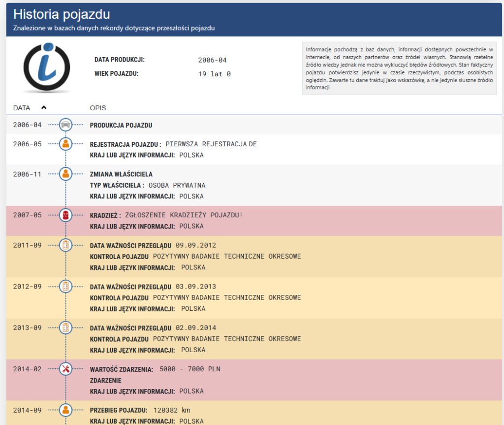Click the large blue info logo icon
504x425 pixels.
[47, 67]
